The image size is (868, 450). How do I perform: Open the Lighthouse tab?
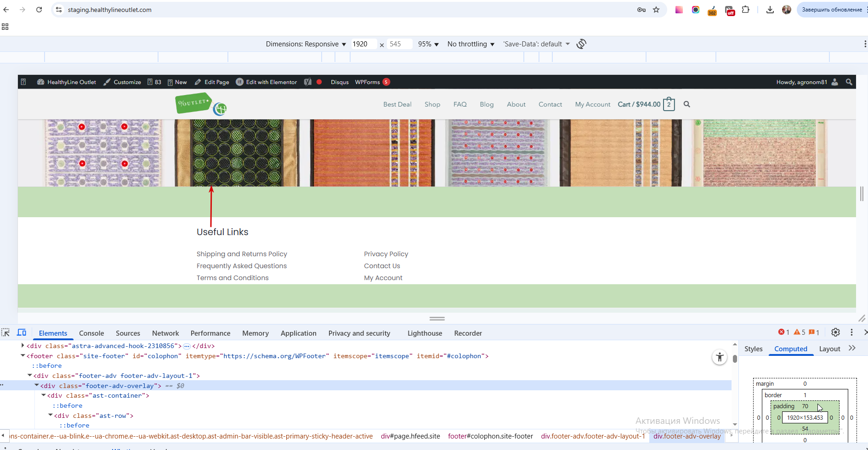pos(425,333)
